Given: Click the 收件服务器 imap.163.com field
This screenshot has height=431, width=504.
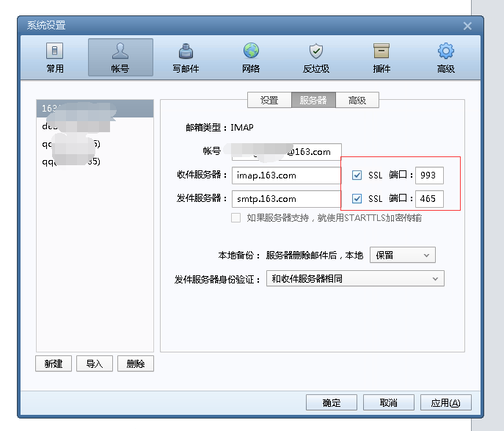Looking at the screenshot, I should click(286, 175).
